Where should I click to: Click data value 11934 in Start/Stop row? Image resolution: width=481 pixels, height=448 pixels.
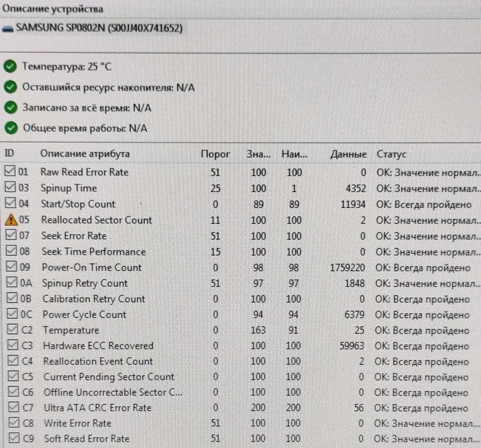(x=353, y=204)
